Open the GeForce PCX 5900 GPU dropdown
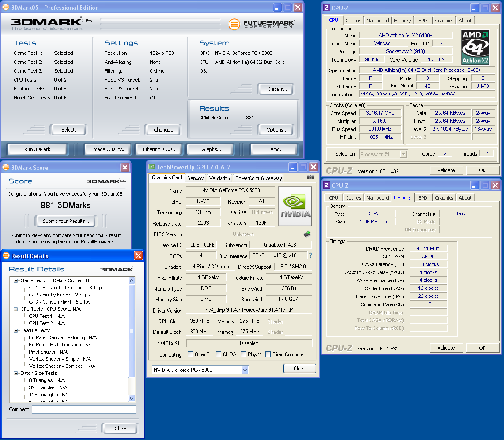Screen dimensions: 504x440 [x=245, y=370]
